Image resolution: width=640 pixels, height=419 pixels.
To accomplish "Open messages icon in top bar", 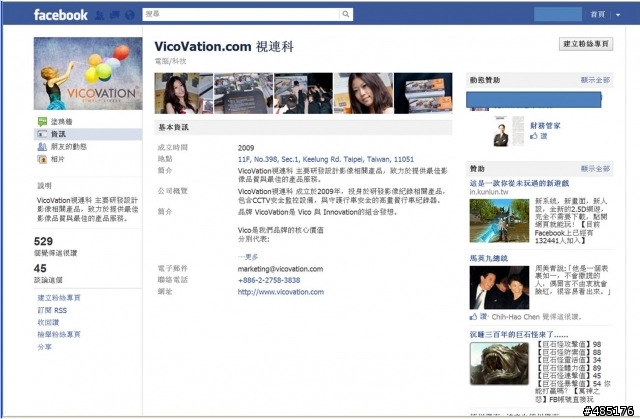I will tap(115, 15).
